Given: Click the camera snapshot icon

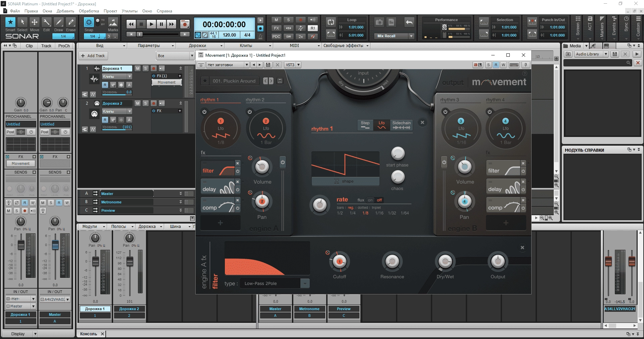Looking at the screenshot, I should [x=379, y=22].
